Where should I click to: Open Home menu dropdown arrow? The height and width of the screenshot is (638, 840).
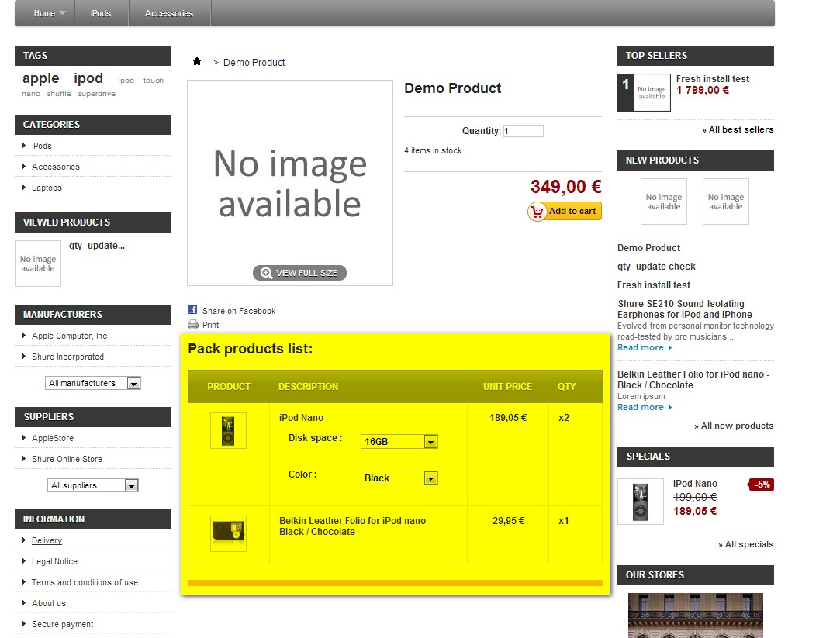[x=62, y=13]
